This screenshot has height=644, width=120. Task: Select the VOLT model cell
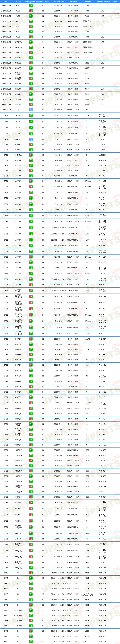[x=18, y=110]
